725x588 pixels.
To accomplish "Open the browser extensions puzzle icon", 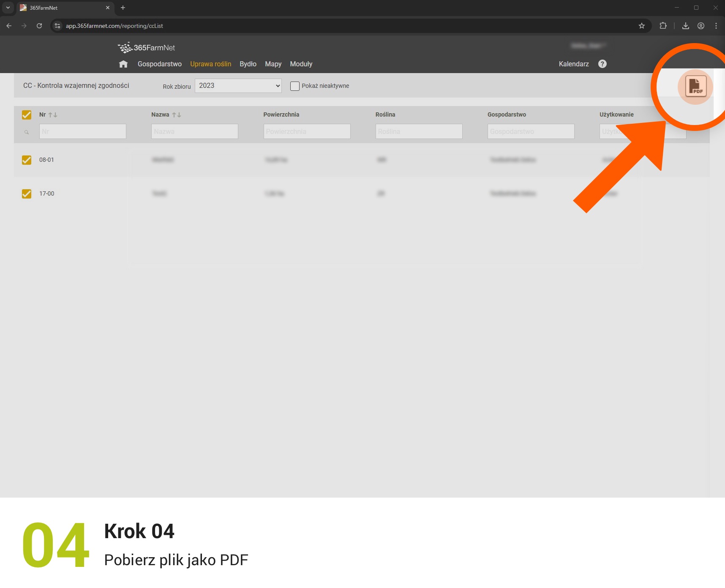I will point(663,26).
